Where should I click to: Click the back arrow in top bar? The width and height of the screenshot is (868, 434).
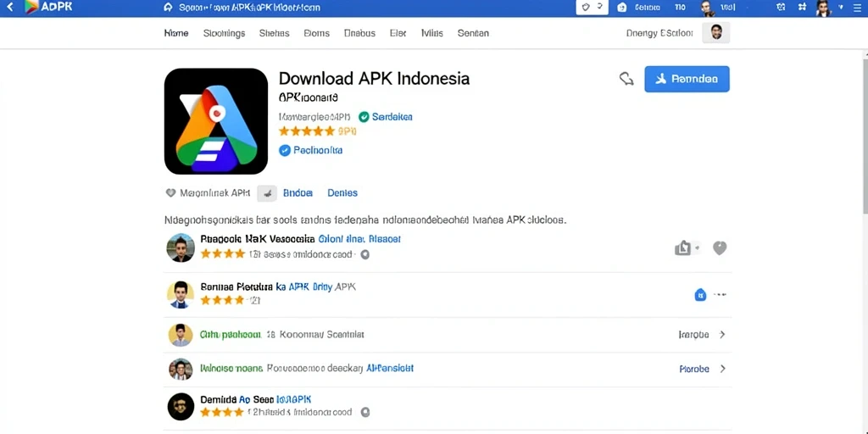(10, 8)
